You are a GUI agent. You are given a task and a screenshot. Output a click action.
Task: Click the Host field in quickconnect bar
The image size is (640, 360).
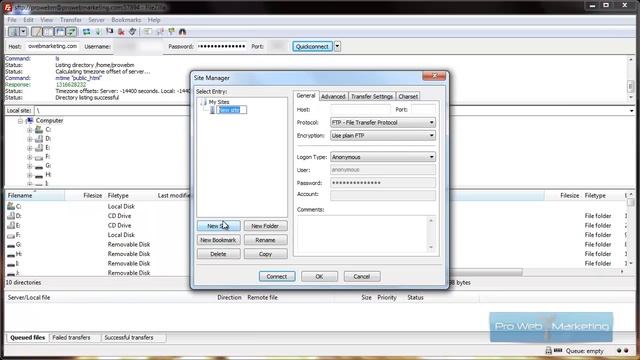52,46
